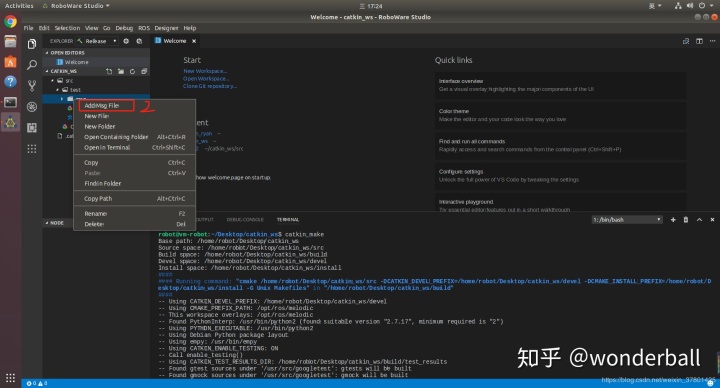Switch to the DEBUG CONSOLE panel tab

pyautogui.click(x=245, y=219)
